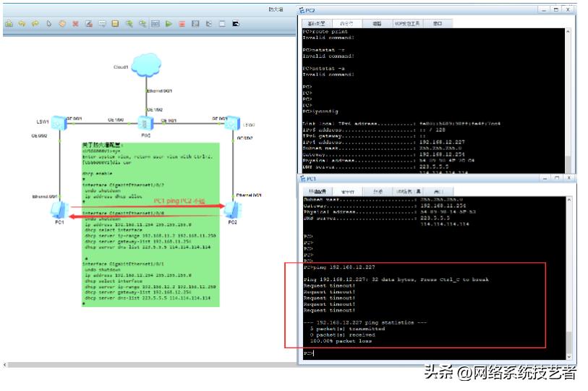Switch to the 组播 tab in PC2 window
The width and height of the screenshot is (588, 391).
pos(376,23)
